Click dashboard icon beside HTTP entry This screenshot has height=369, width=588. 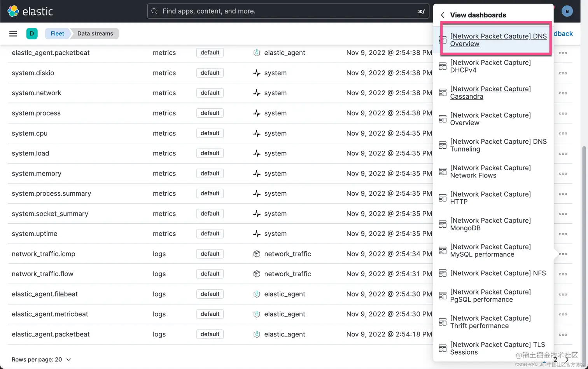click(x=443, y=198)
